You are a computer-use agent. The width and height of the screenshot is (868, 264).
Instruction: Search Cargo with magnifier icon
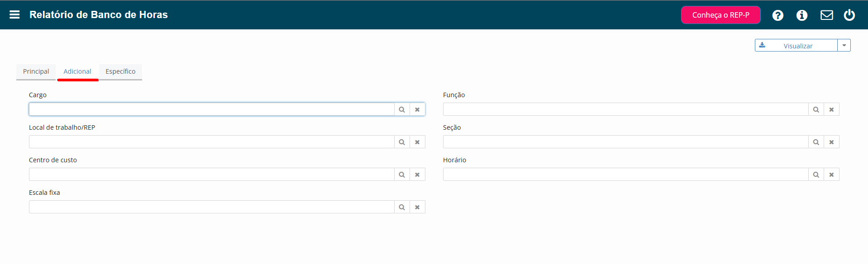pyautogui.click(x=402, y=109)
